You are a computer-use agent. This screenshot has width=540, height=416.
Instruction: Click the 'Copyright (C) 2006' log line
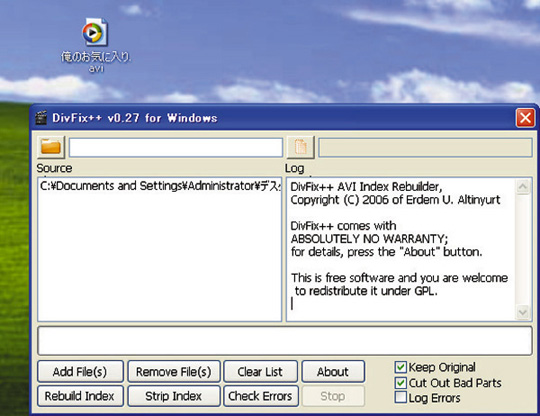(x=395, y=200)
